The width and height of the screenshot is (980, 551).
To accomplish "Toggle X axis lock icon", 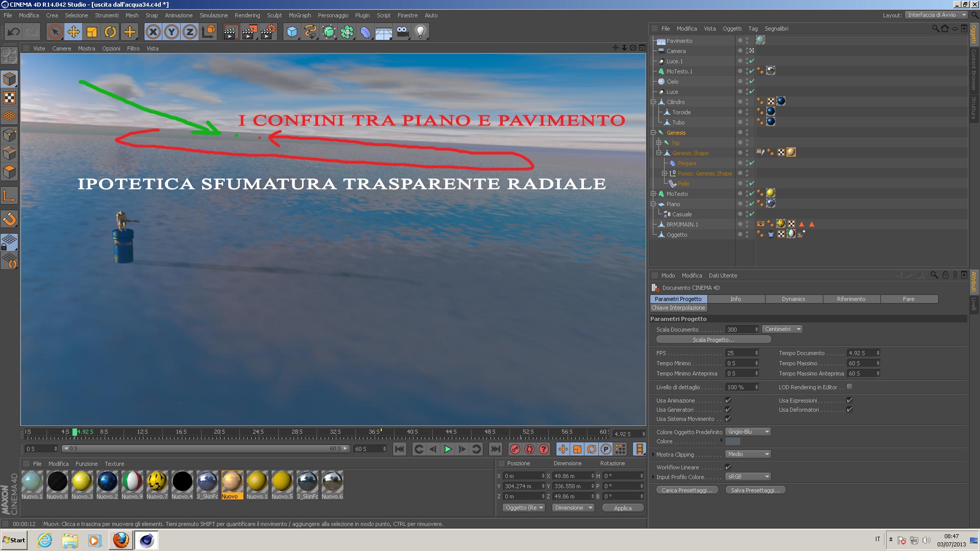I will tap(153, 32).
